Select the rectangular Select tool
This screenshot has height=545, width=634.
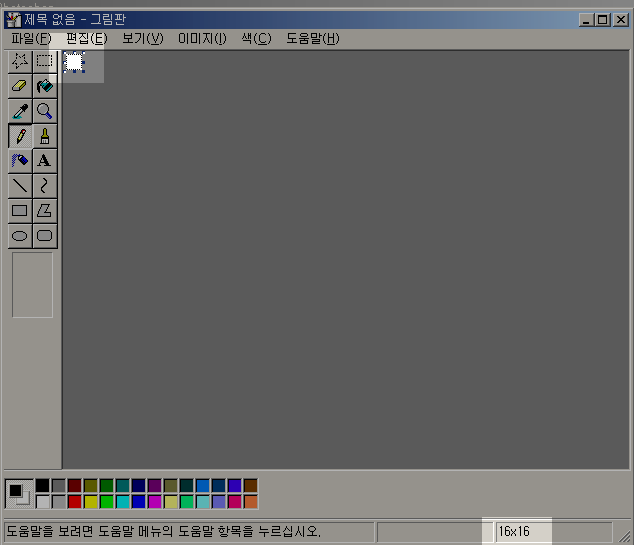44,61
